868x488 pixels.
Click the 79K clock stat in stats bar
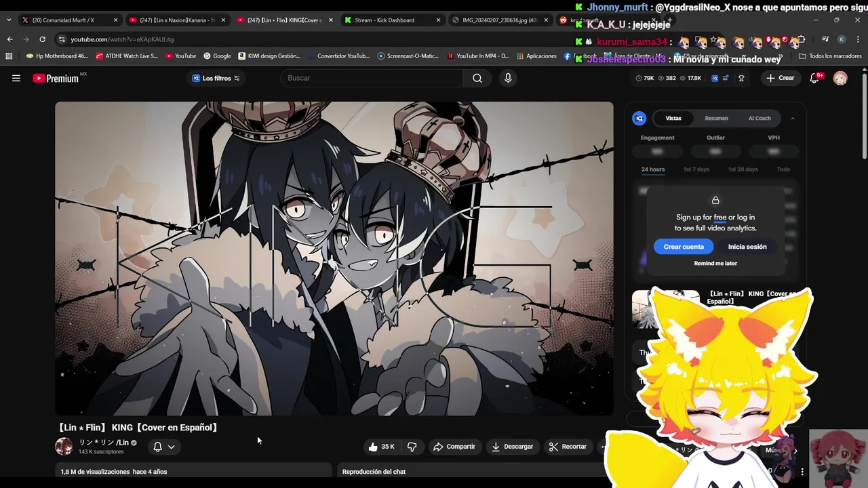point(645,78)
